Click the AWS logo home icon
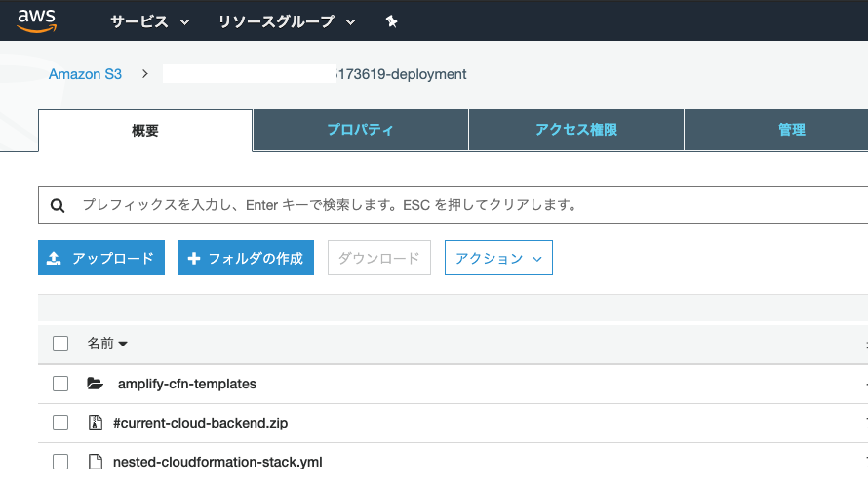The width and height of the screenshot is (868, 489). click(x=36, y=21)
